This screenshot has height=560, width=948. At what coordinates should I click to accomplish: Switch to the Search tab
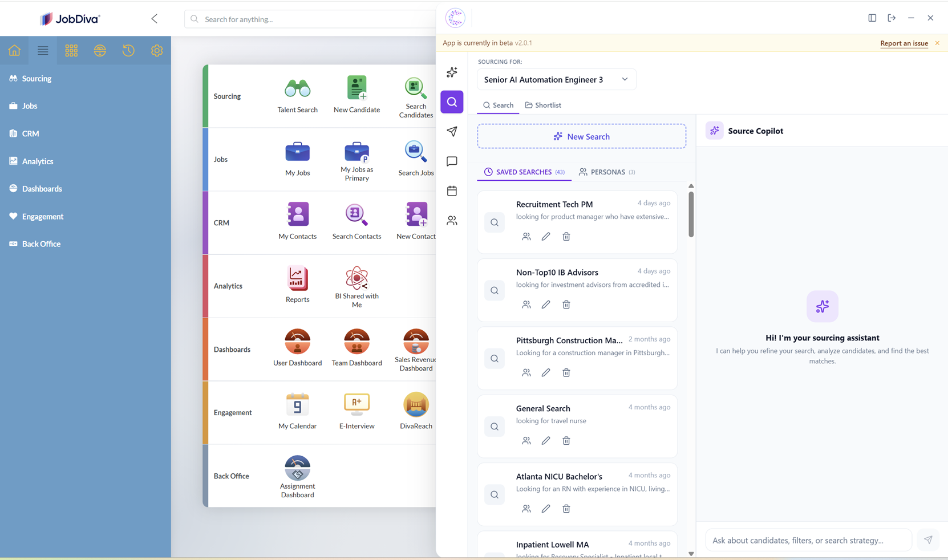pos(498,105)
